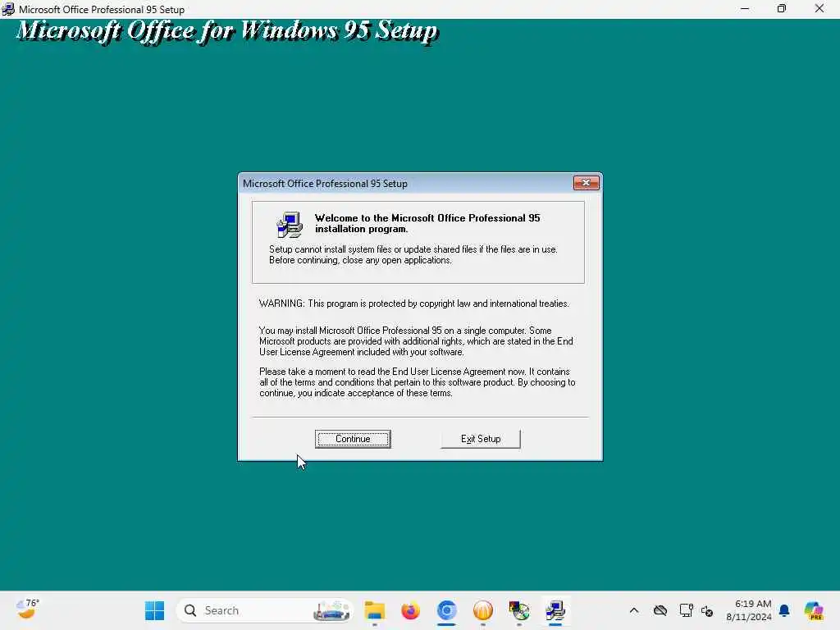
Task: Click the taskbar Search box
Action: point(265,610)
